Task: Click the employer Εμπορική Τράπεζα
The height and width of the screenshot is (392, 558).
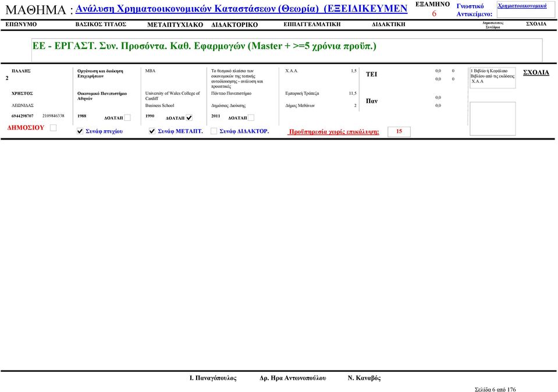Action: (302, 94)
